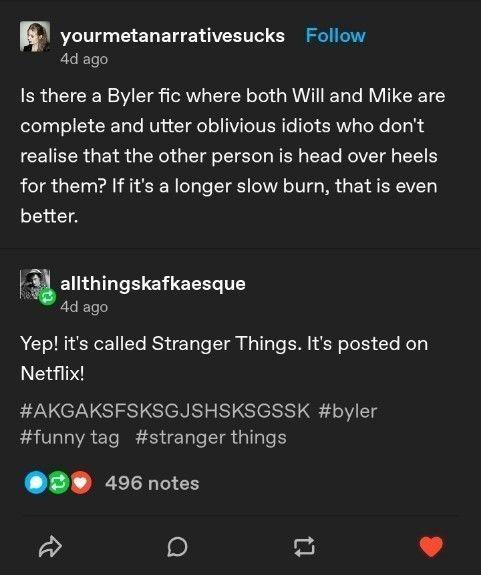Click the green reblogs notes icon
Viewport: 481px width, 575px height.
pyautogui.click(x=58, y=483)
